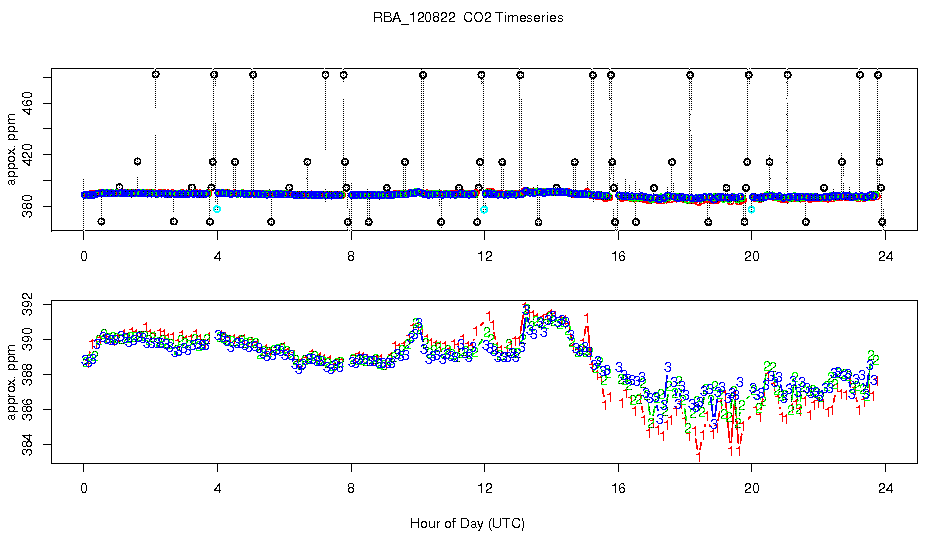936x540 pixels.
Task: Select the lower plot's approx. ppm y-axis label
Action: pos(11,382)
